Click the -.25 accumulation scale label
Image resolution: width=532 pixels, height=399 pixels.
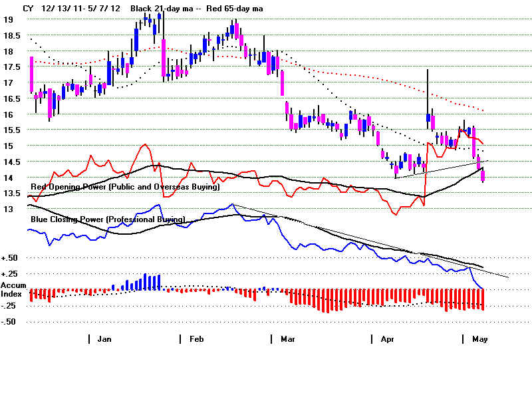9,306
